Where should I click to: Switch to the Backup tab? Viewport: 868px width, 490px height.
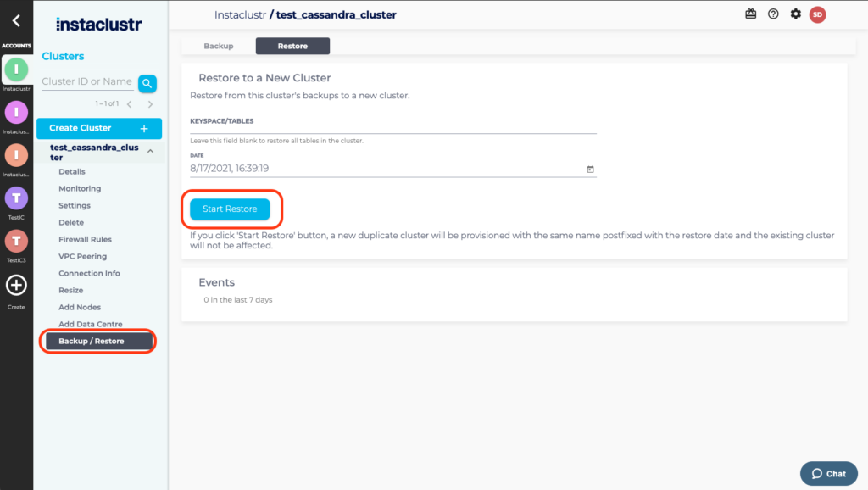(x=219, y=46)
